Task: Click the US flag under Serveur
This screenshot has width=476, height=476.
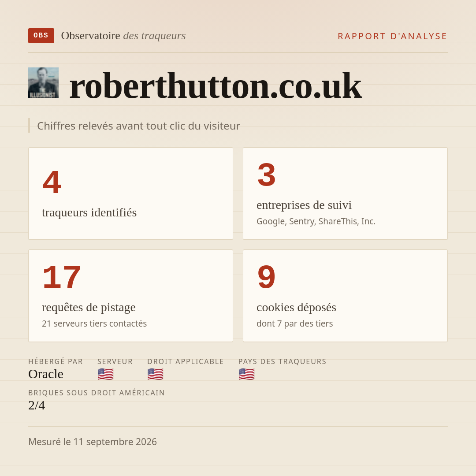Action: (106, 374)
